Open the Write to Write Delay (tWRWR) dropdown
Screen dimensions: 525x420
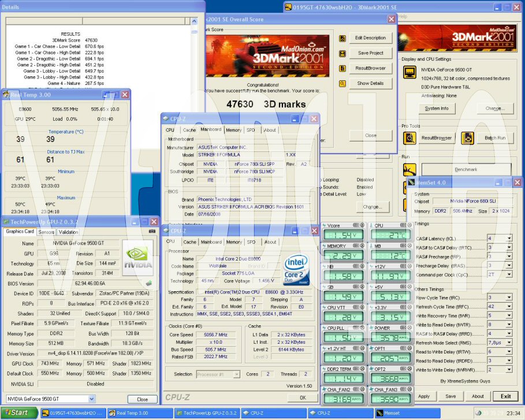509,370
